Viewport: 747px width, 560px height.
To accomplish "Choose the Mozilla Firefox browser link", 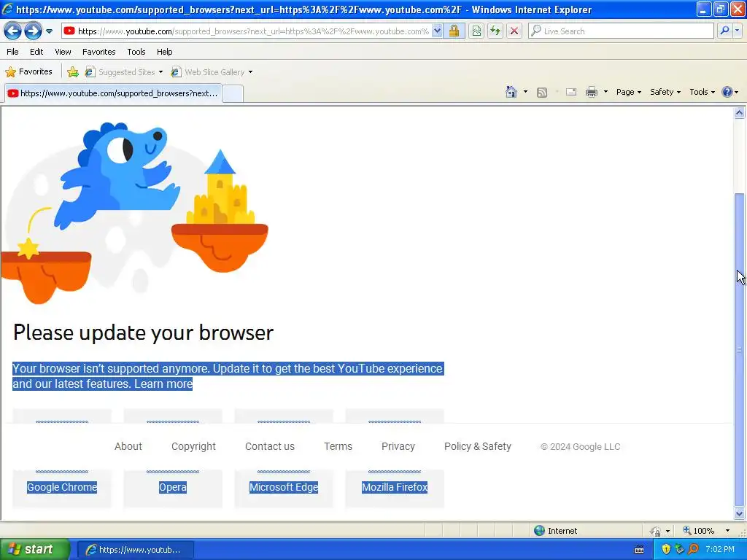I will pos(395,487).
